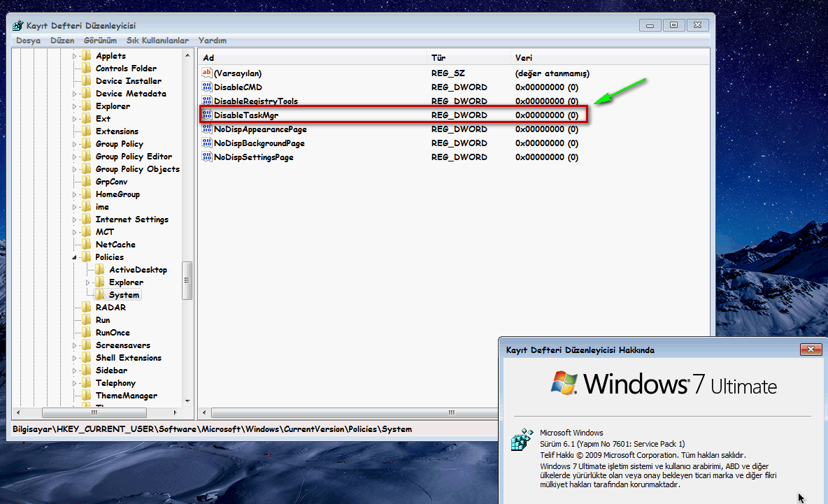Expand the Group Policy tree node
Viewport: 828px width, 504px height.
tap(74, 144)
